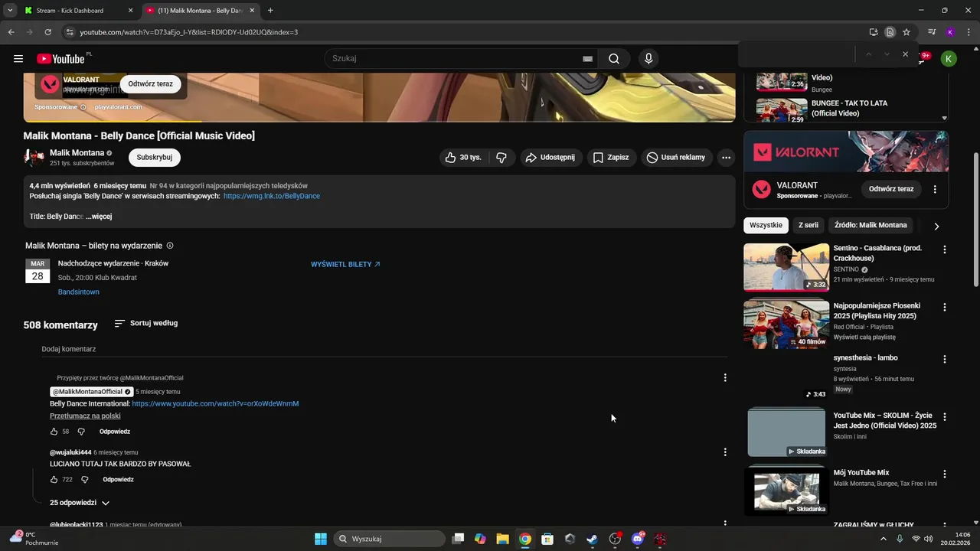Open Sentino - Casablanca thumbnail
Viewport: 980px width, 551px height.
pos(786,267)
